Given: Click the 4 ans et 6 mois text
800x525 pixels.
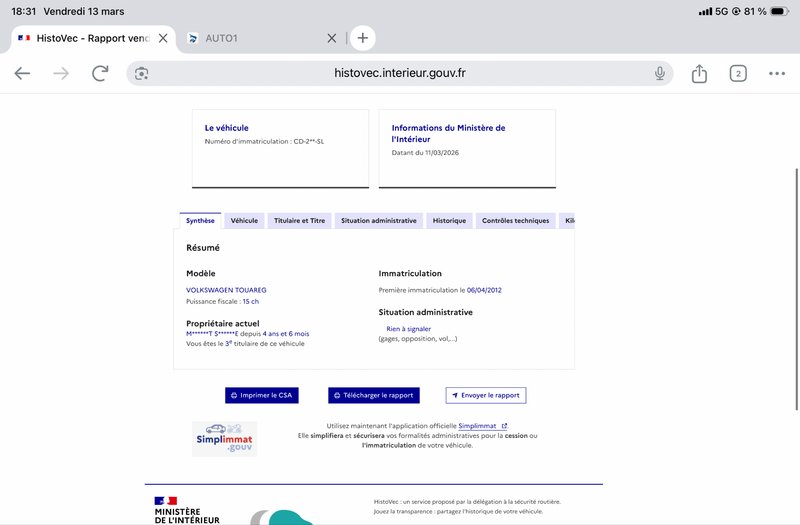Looking at the screenshot, I should click(286, 334).
